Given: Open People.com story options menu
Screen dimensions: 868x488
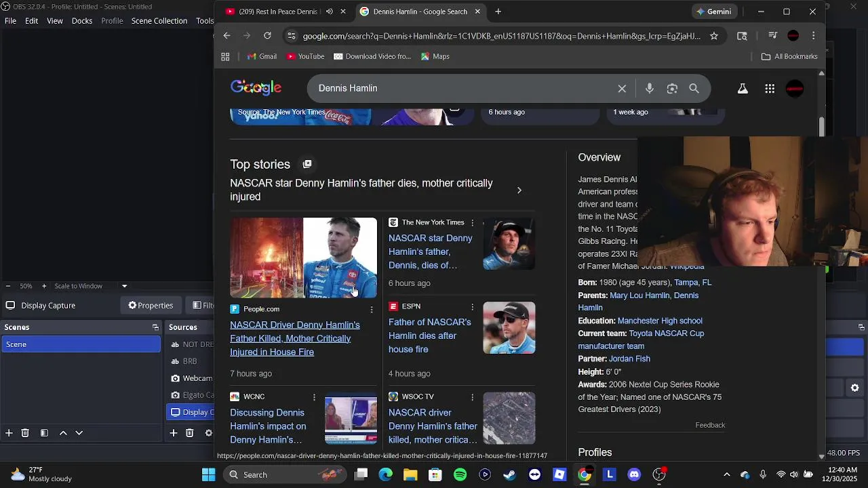Looking at the screenshot, I should pyautogui.click(x=371, y=309).
